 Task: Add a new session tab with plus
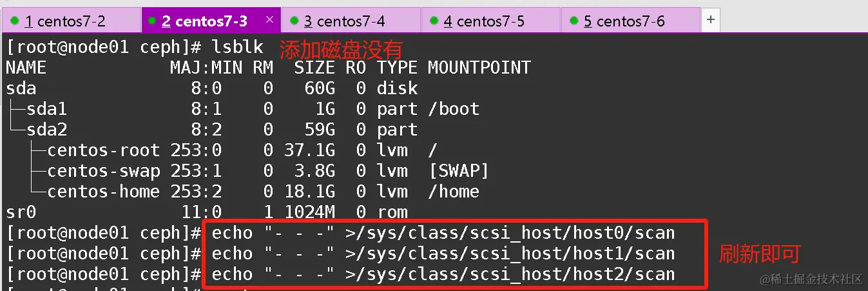coord(710,20)
